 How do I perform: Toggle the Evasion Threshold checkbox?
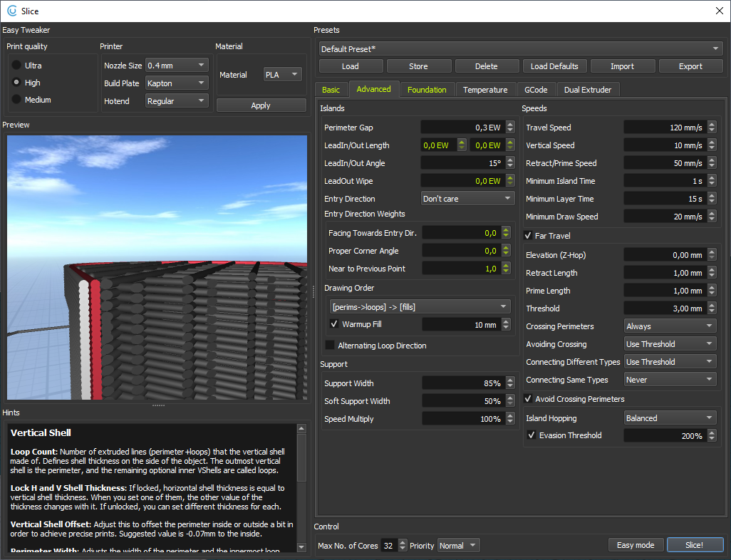click(x=531, y=435)
